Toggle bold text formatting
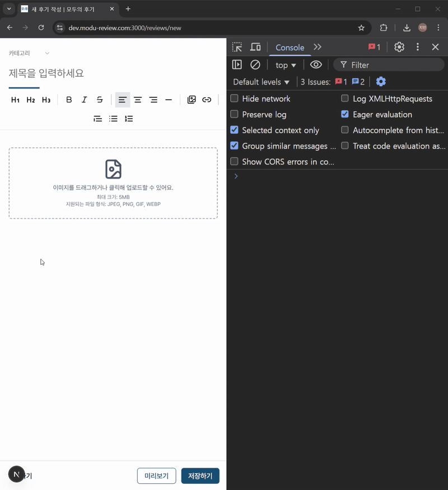The image size is (448, 490). coord(69,100)
